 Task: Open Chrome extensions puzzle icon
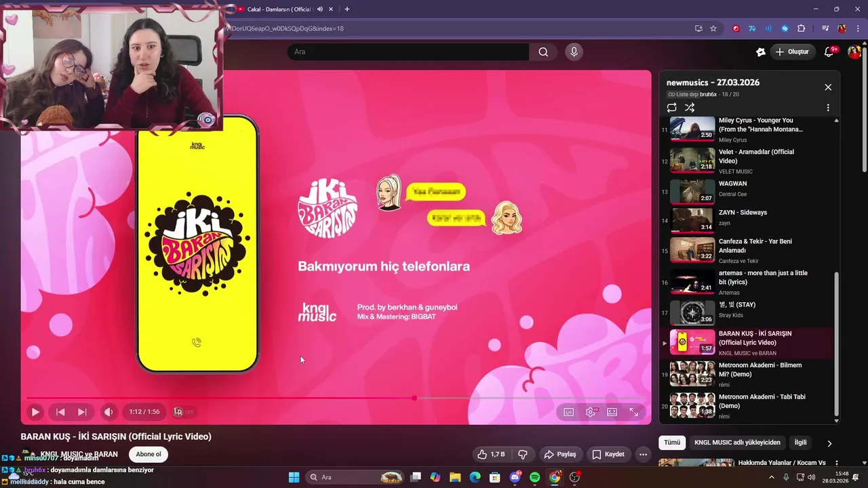coord(801,28)
